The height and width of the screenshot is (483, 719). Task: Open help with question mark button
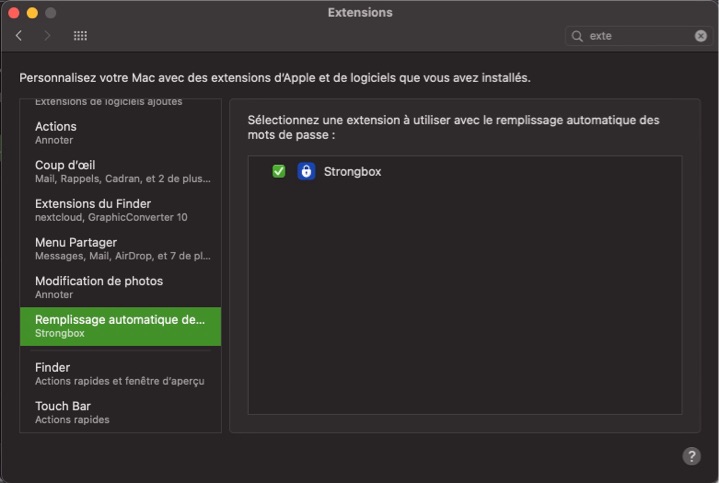coord(691,456)
